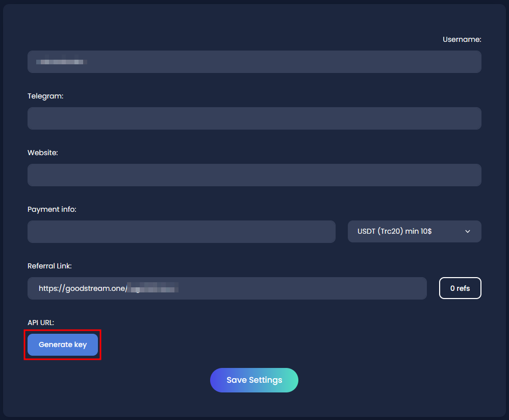
Task: Click the Payment info: label
Action: pos(52,210)
